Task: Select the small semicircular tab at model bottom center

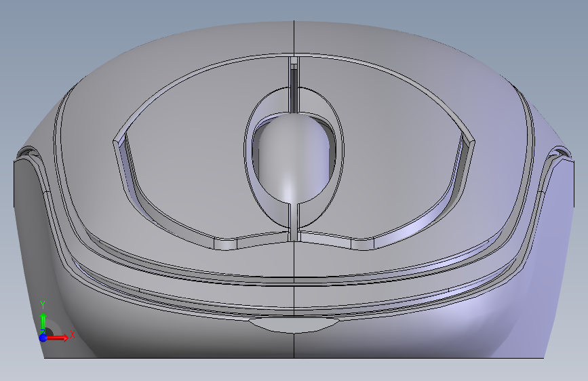Action: [294, 325]
